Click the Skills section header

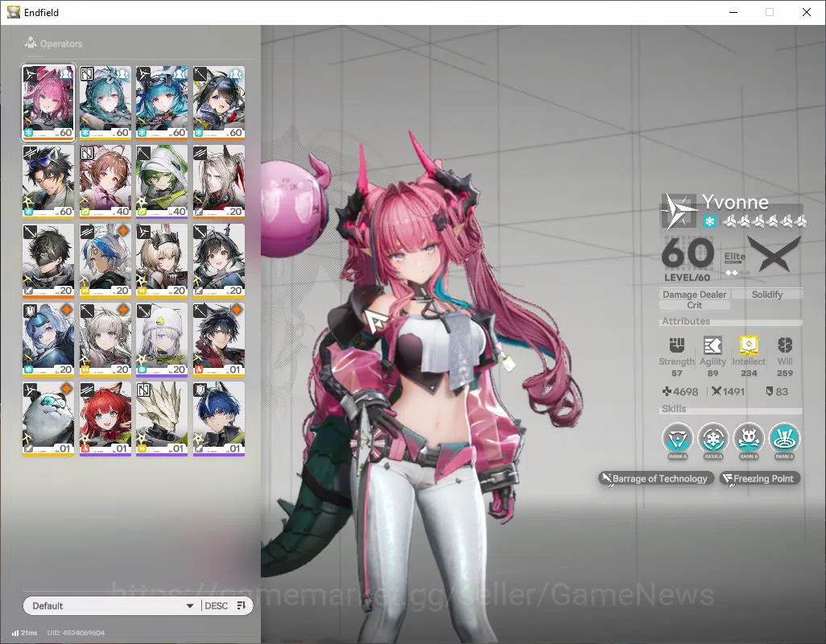tap(674, 409)
